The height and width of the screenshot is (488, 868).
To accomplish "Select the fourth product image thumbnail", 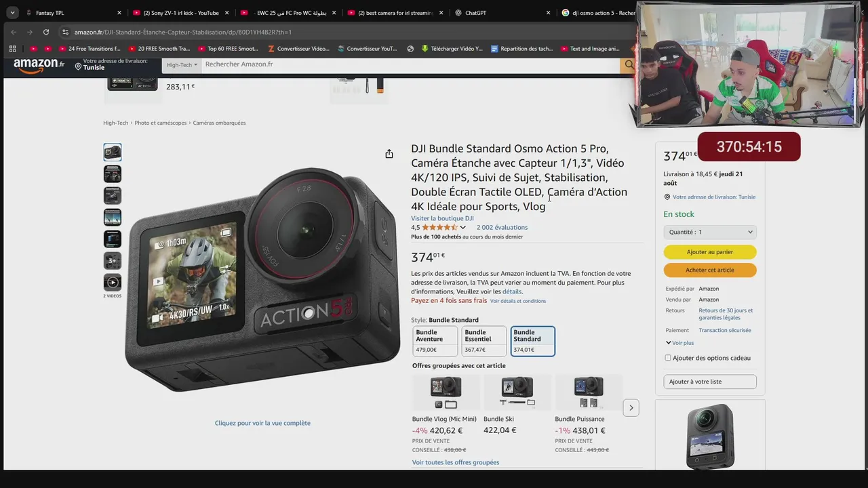I will [113, 217].
